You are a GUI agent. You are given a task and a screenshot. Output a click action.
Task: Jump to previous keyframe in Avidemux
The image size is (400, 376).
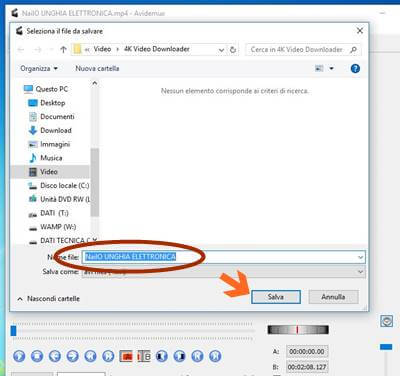90,356
